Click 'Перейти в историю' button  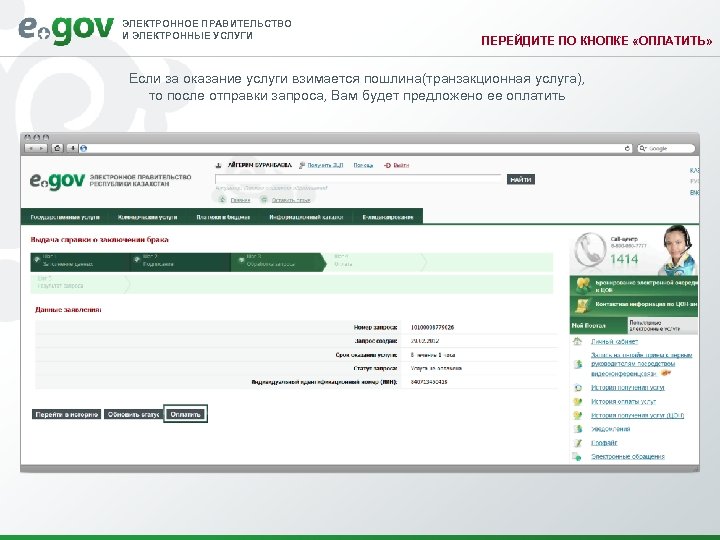67,414
